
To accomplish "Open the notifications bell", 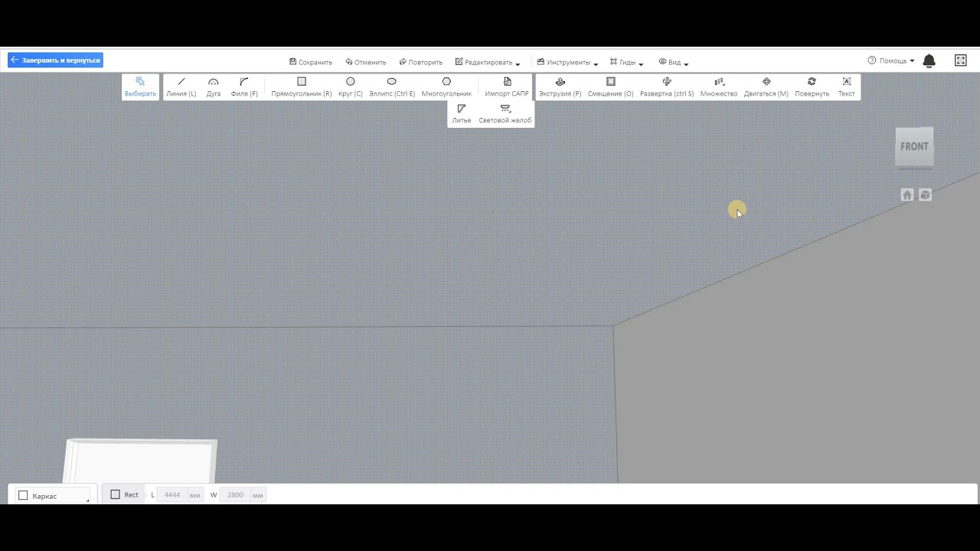I will 929,60.
